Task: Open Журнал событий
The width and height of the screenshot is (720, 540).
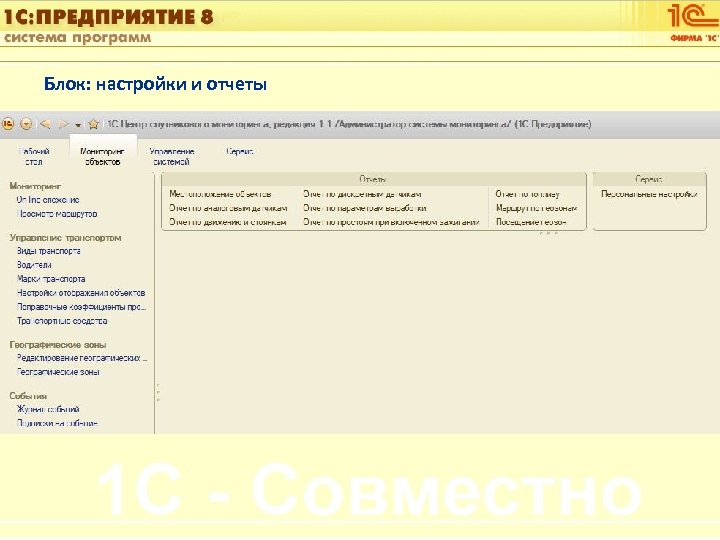Action: tap(48, 409)
